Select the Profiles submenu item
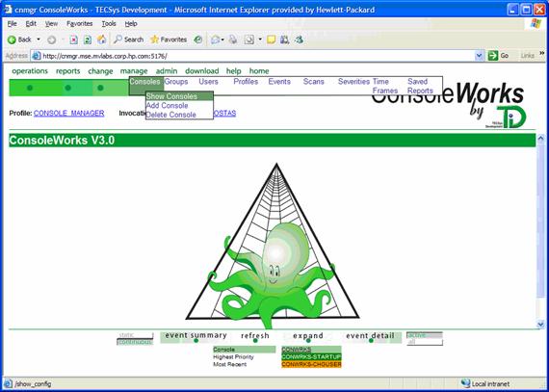This screenshot has height=392, width=549. click(246, 82)
